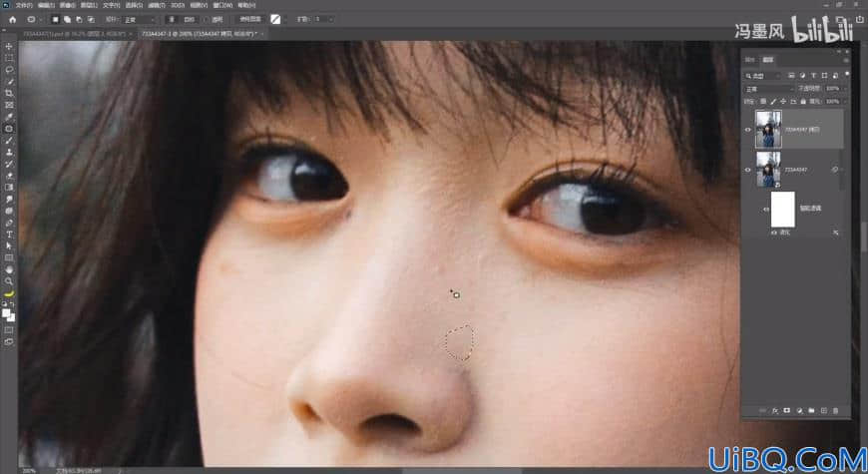Click the 使用图案 use pattern button
868x474 pixels.
(250, 19)
